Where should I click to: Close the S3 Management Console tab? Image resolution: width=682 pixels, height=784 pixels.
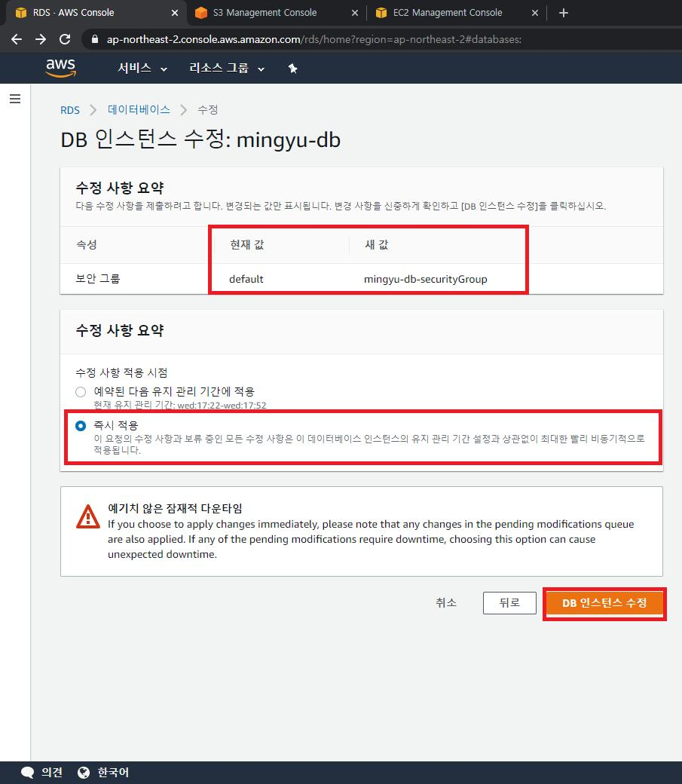coord(354,13)
